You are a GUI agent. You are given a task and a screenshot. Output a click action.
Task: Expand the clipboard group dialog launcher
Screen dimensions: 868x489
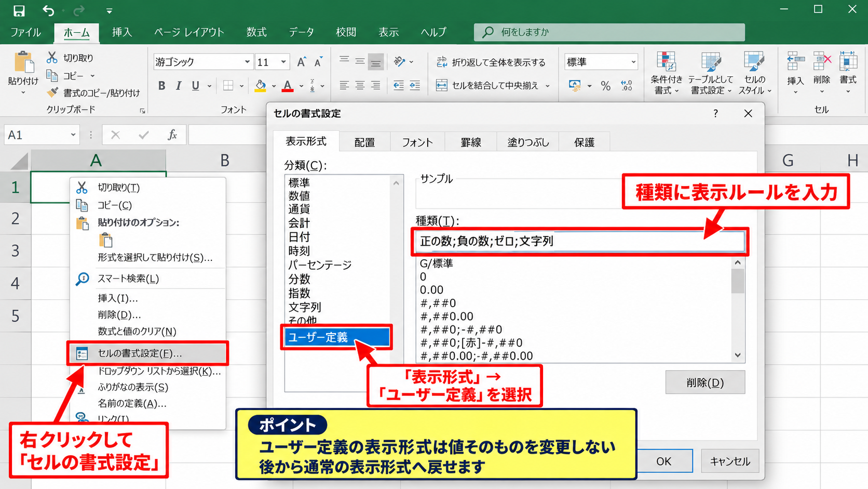[x=142, y=111]
